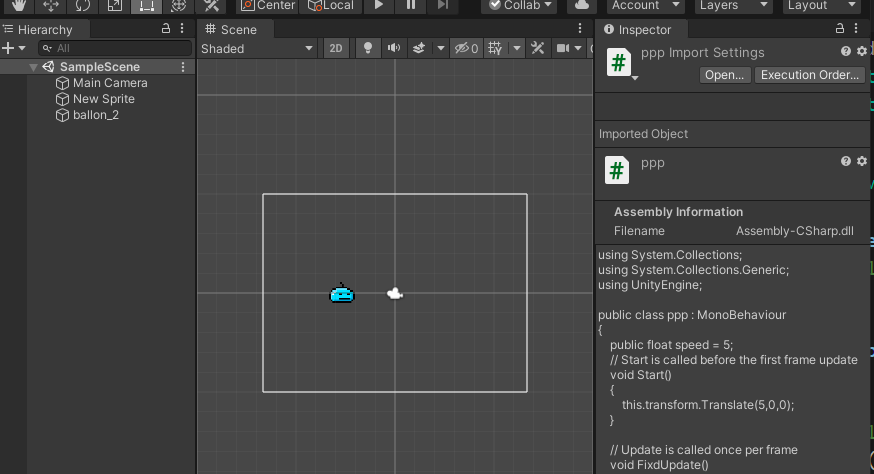The image size is (874, 474).
Task: Collapse the SampleScene tree node
Action: coord(34,67)
